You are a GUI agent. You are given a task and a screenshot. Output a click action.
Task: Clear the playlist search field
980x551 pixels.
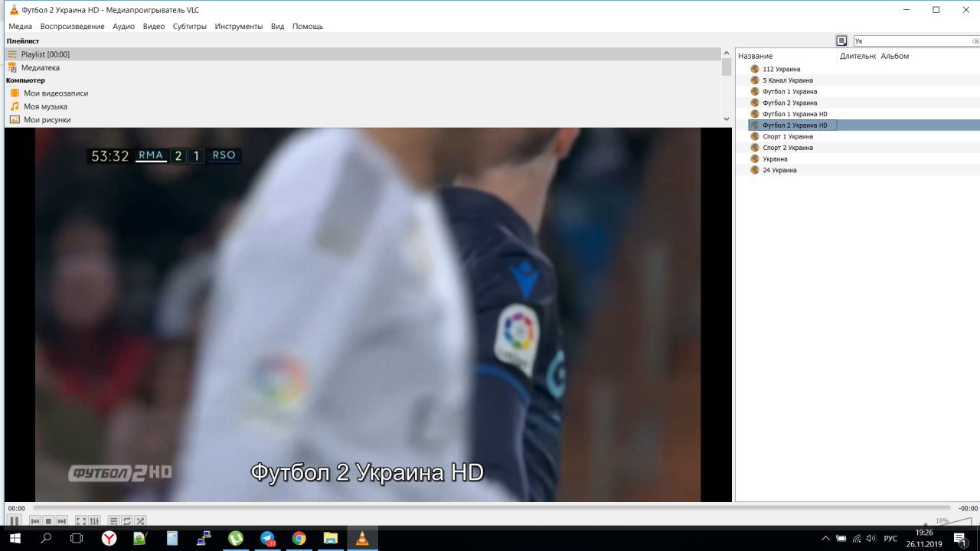pos(975,41)
